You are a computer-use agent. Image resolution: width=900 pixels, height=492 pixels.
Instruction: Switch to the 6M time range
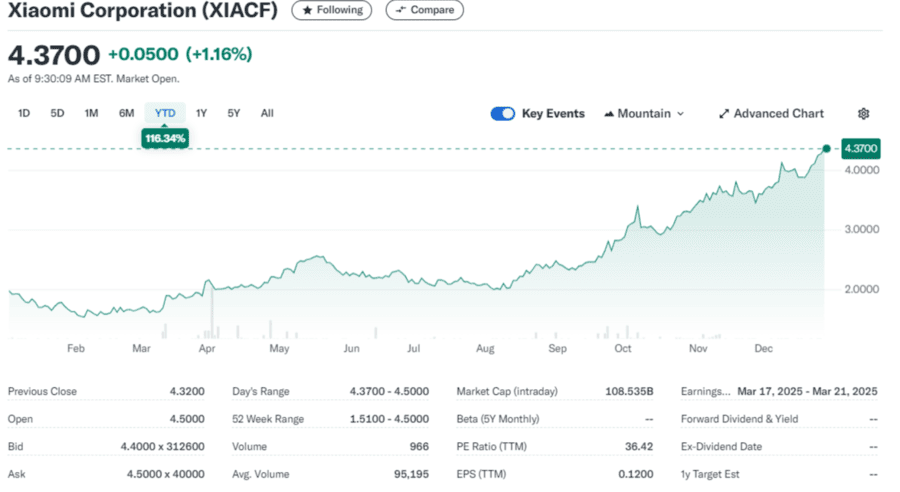[126, 113]
